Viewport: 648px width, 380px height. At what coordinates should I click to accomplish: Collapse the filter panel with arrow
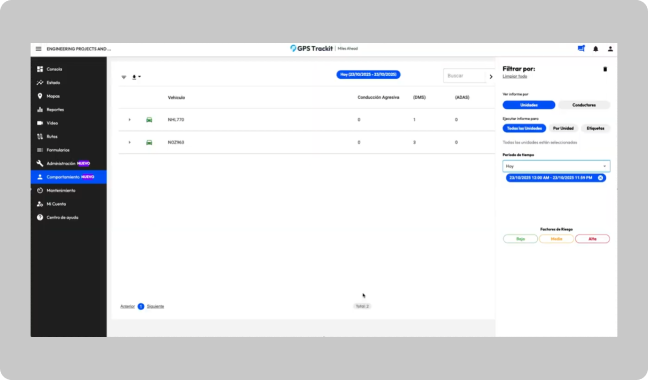pos(491,76)
